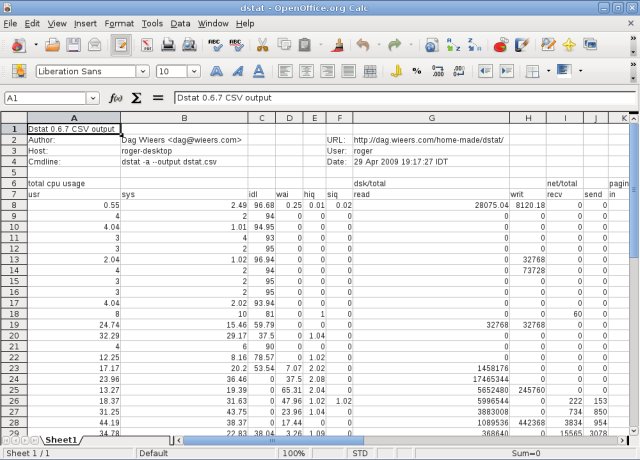The image size is (640, 460).
Task: Open the File menu
Action: pyautogui.click(x=10, y=24)
